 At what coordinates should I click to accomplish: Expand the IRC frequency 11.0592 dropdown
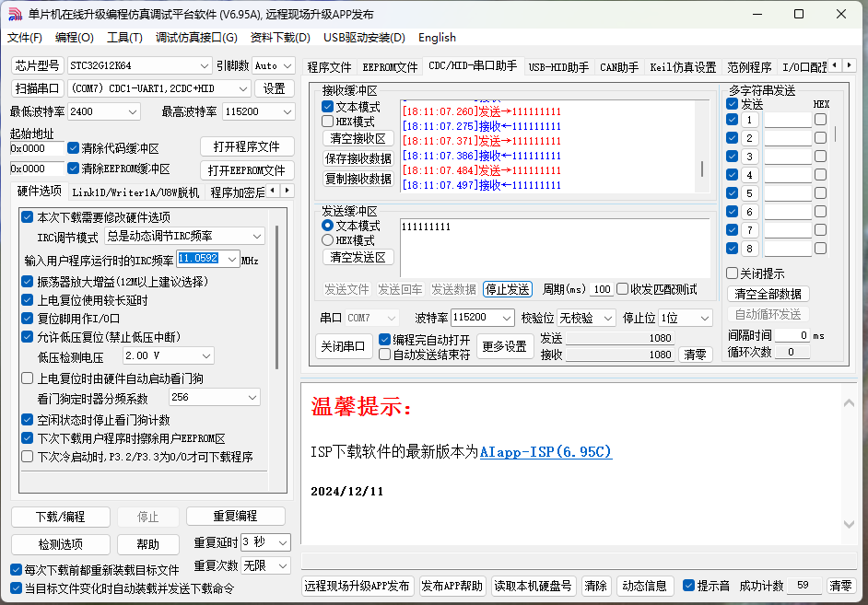232,259
